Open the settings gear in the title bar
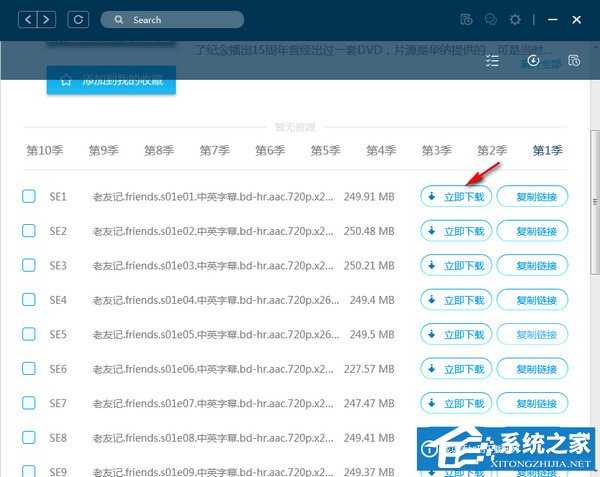 tap(515, 19)
